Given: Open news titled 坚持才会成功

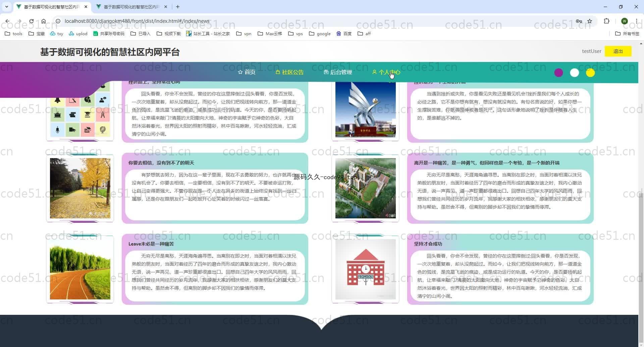Looking at the screenshot, I should tap(428, 244).
